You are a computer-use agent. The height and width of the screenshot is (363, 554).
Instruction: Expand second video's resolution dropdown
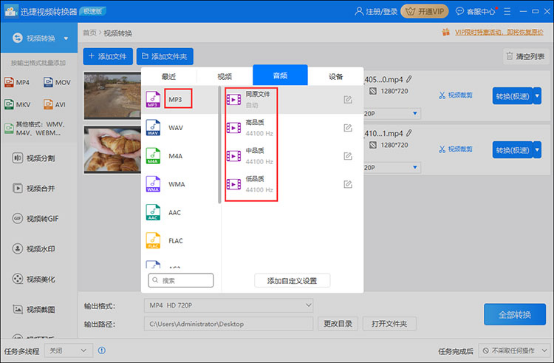tap(415, 167)
